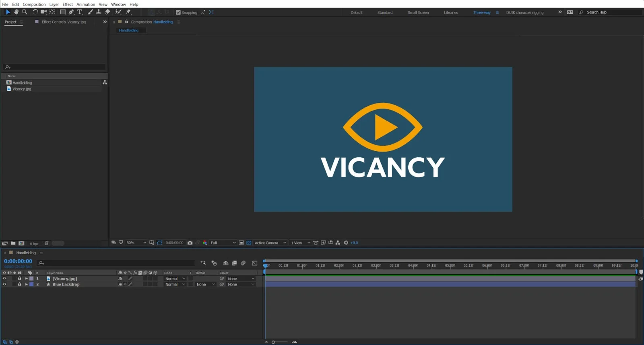Toggle mask and shape path visibility

[x=159, y=243]
